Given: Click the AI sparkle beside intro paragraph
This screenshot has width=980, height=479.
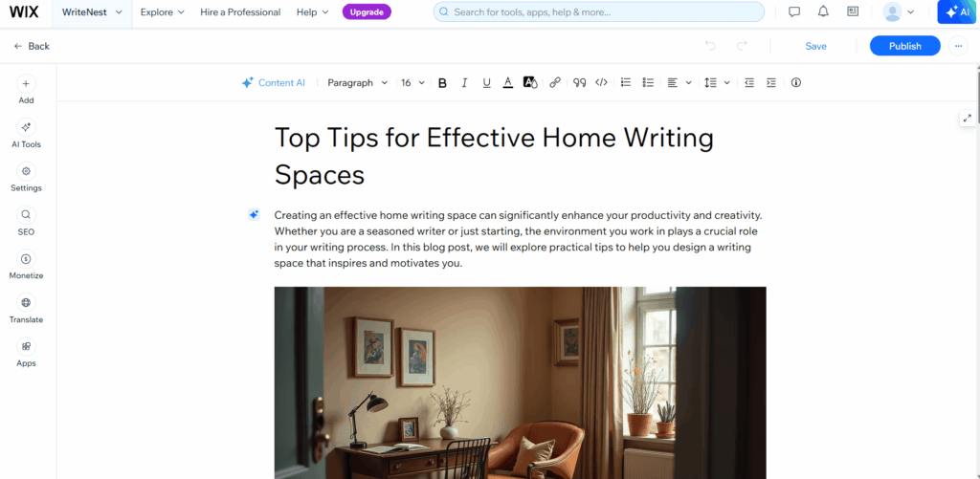Looking at the screenshot, I should (x=254, y=215).
